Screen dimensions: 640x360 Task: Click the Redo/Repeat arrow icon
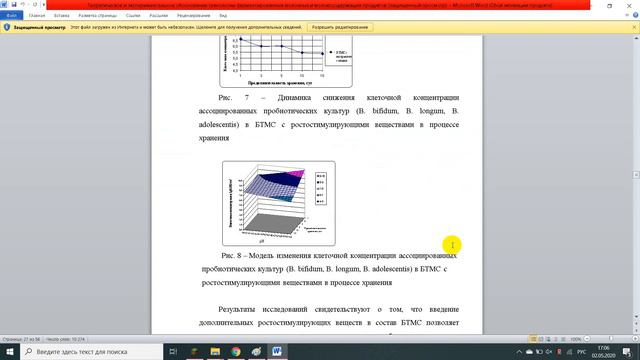(x=35, y=4)
